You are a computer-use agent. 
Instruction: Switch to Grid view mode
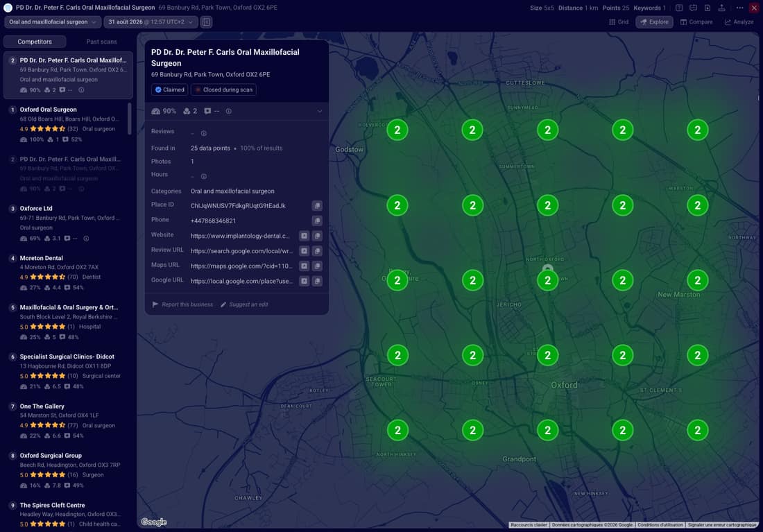(x=619, y=22)
